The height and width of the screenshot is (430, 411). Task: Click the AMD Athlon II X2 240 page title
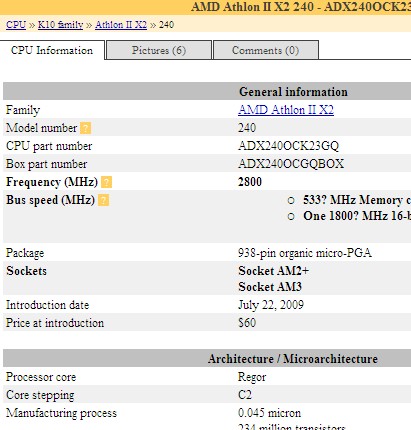301,7
